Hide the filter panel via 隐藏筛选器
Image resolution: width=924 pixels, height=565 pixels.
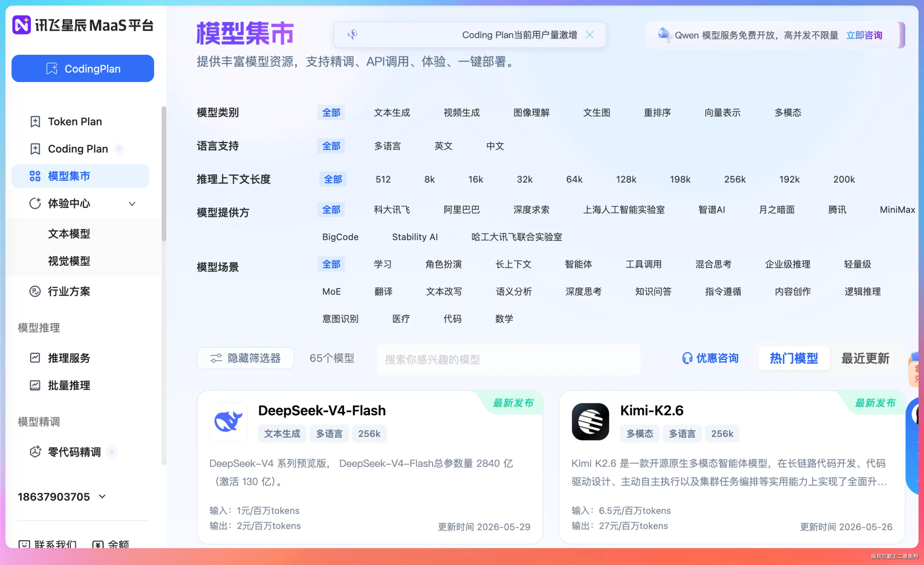tap(245, 358)
